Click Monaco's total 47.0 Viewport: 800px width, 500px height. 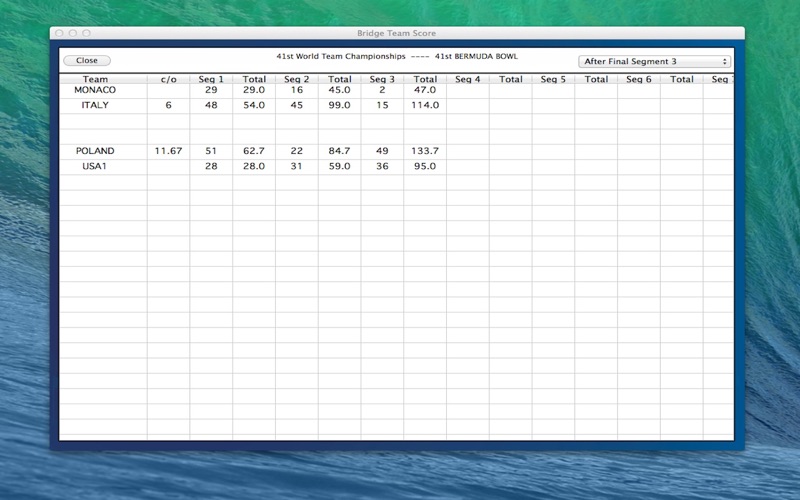(x=425, y=90)
